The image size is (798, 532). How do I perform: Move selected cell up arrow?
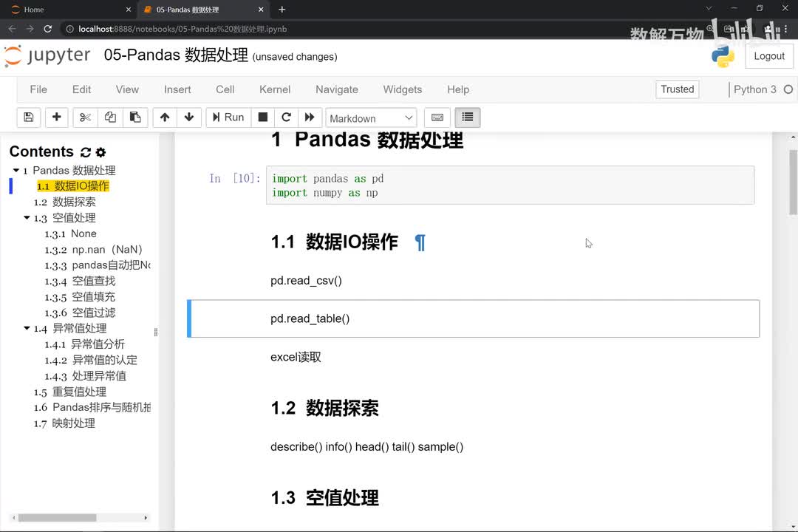pyautogui.click(x=164, y=117)
